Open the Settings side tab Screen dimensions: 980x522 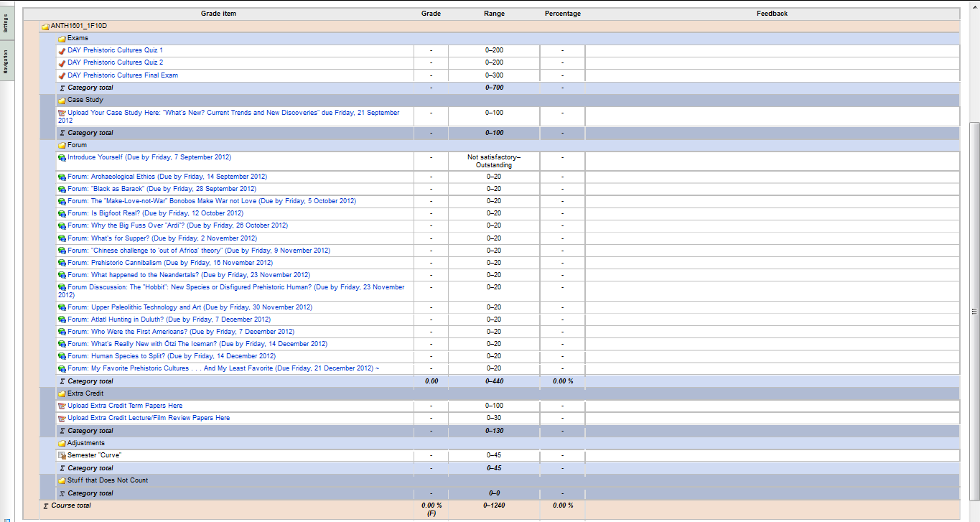point(6,22)
